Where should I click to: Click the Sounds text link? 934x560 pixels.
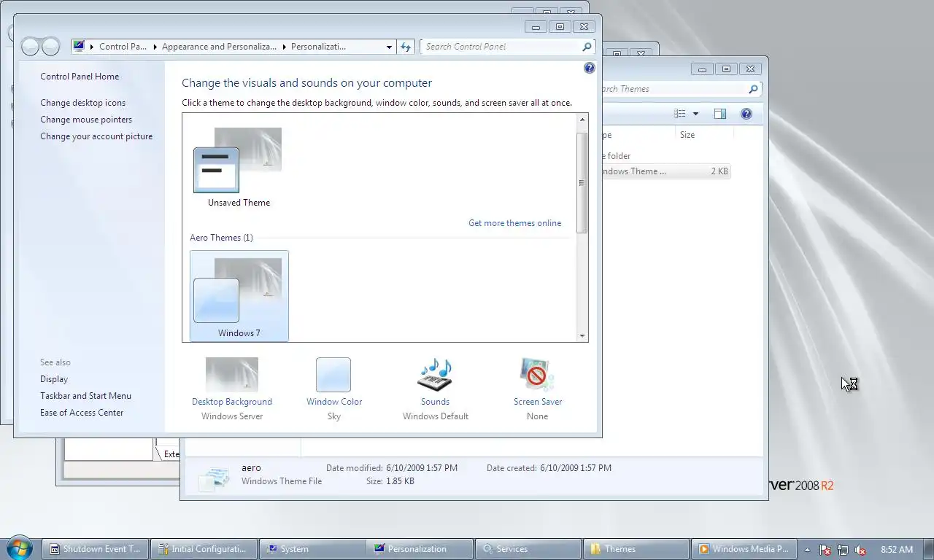435,402
